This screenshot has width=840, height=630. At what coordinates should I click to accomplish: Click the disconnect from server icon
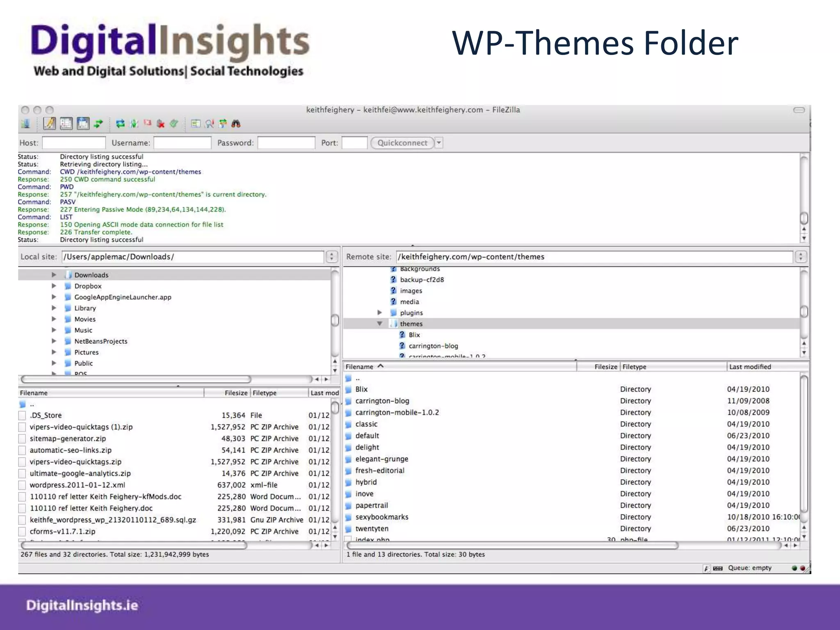(x=161, y=123)
